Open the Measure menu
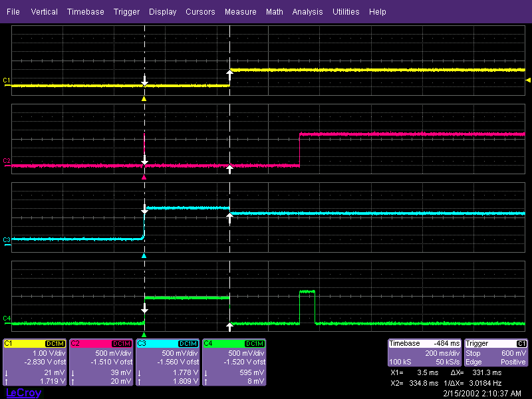The width and height of the screenshot is (532, 399). point(241,12)
